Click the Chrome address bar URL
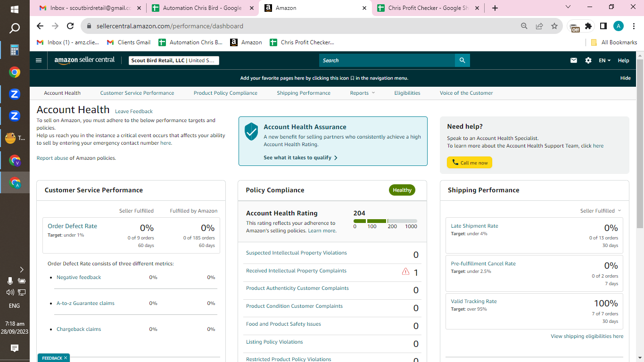This screenshot has width=644, height=362. 170,26
